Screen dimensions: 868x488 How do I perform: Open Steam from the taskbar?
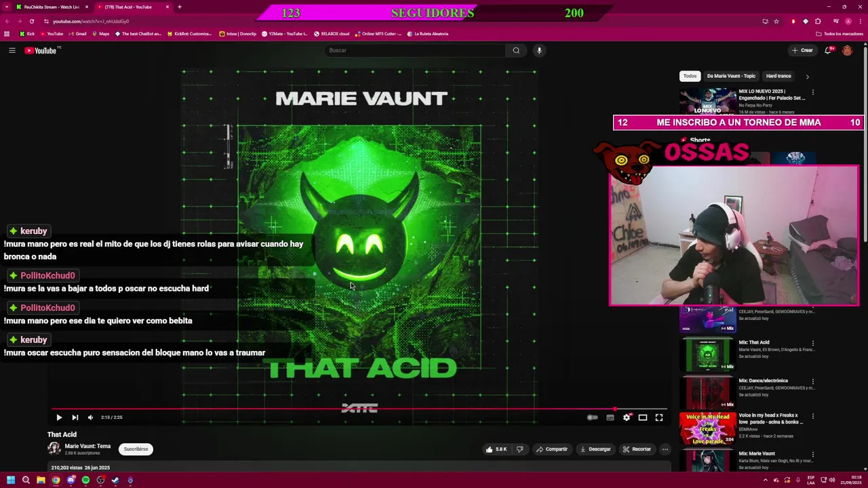click(115, 481)
